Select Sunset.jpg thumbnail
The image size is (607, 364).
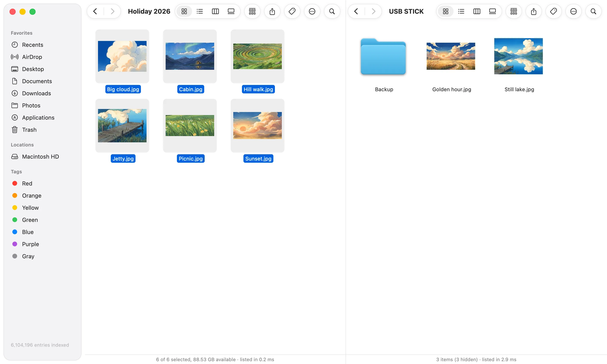click(257, 126)
